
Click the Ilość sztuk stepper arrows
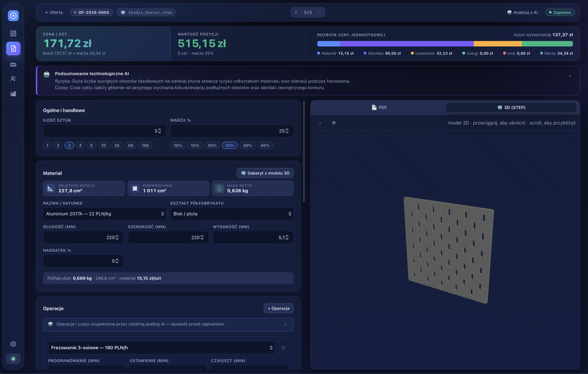click(x=159, y=131)
